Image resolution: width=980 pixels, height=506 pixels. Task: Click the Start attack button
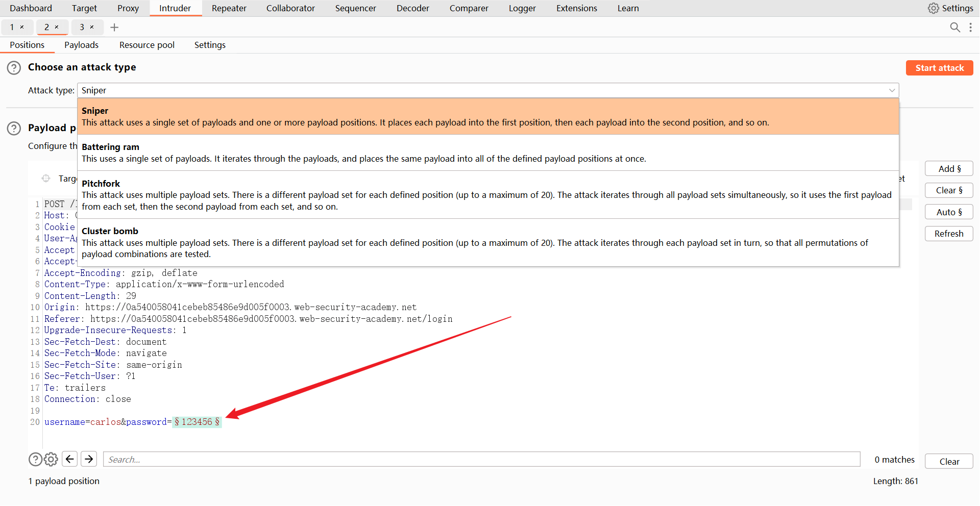point(940,68)
